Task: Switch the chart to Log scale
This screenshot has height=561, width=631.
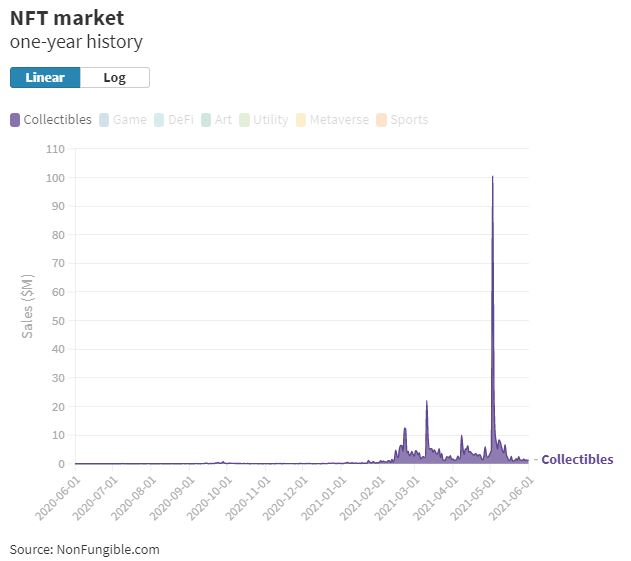Action: [x=114, y=78]
